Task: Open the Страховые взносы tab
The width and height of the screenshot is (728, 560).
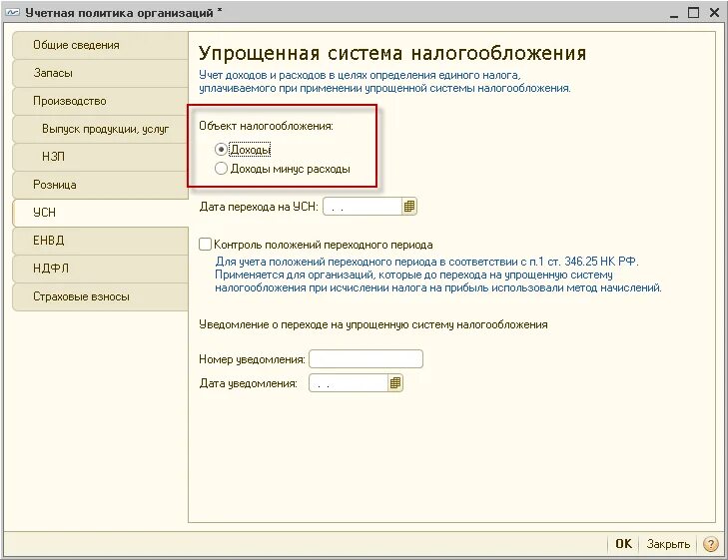Action: click(x=100, y=296)
